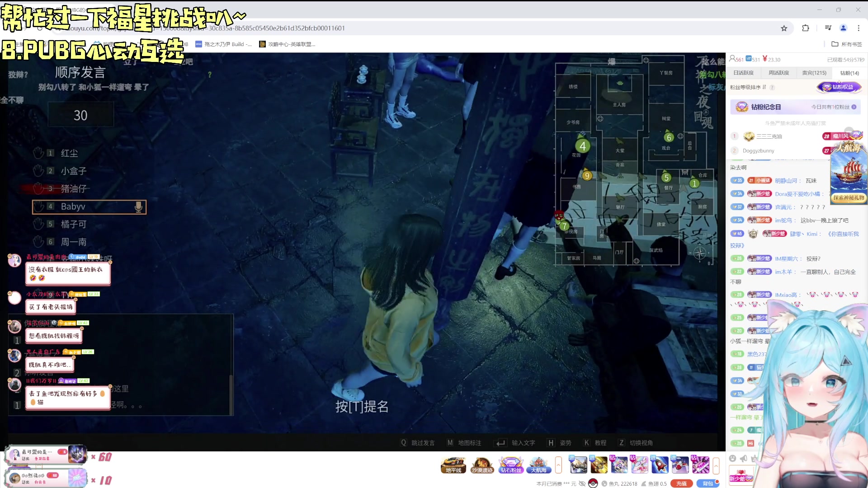Viewport: 868px width, 488px height.
Task: Open the 钻粉权益 benefits button
Action: pyautogui.click(x=839, y=87)
